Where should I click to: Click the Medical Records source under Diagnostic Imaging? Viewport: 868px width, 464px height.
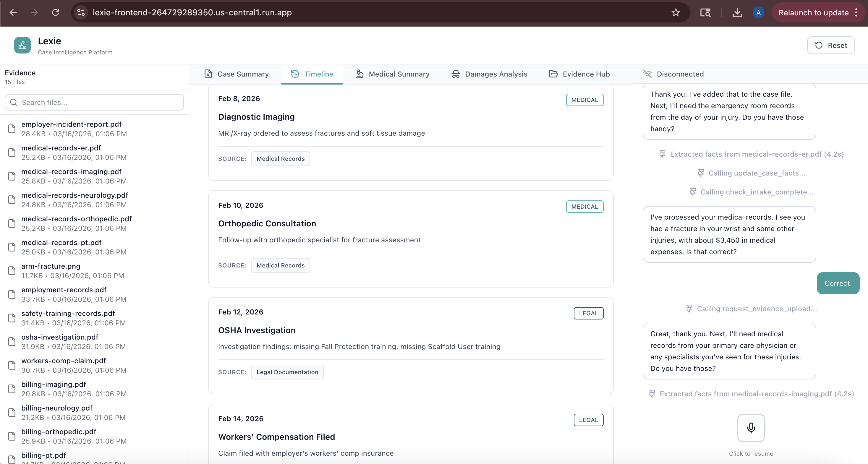click(280, 159)
